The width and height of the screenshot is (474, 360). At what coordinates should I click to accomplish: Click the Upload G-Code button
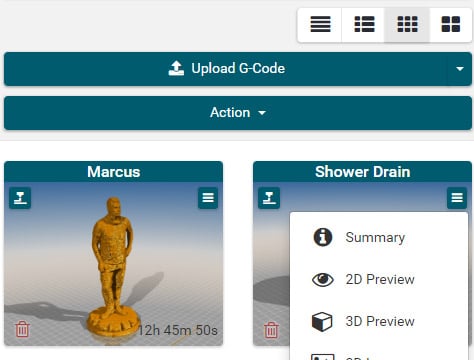coord(225,69)
